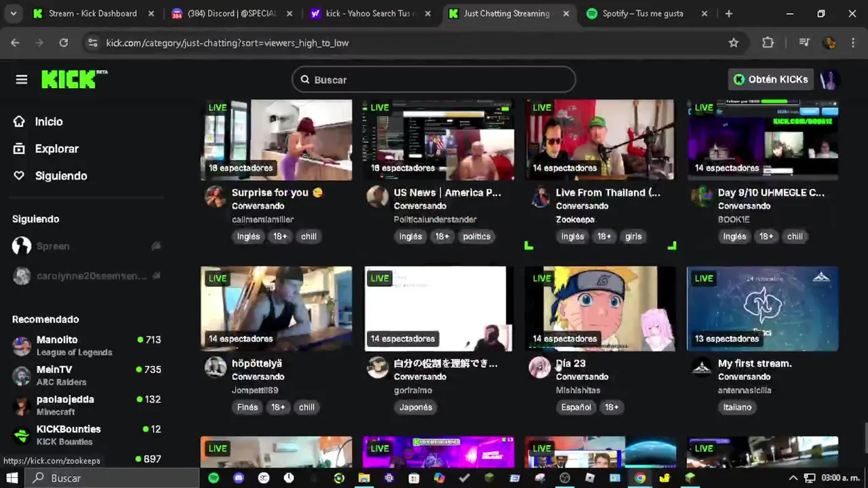
Task: Expand the tab search dropdown
Action: 13,14
